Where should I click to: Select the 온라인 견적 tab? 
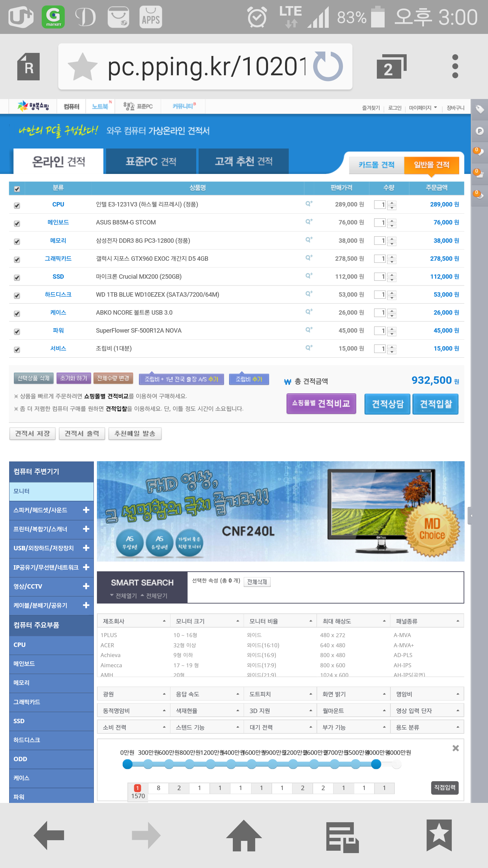click(x=58, y=161)
